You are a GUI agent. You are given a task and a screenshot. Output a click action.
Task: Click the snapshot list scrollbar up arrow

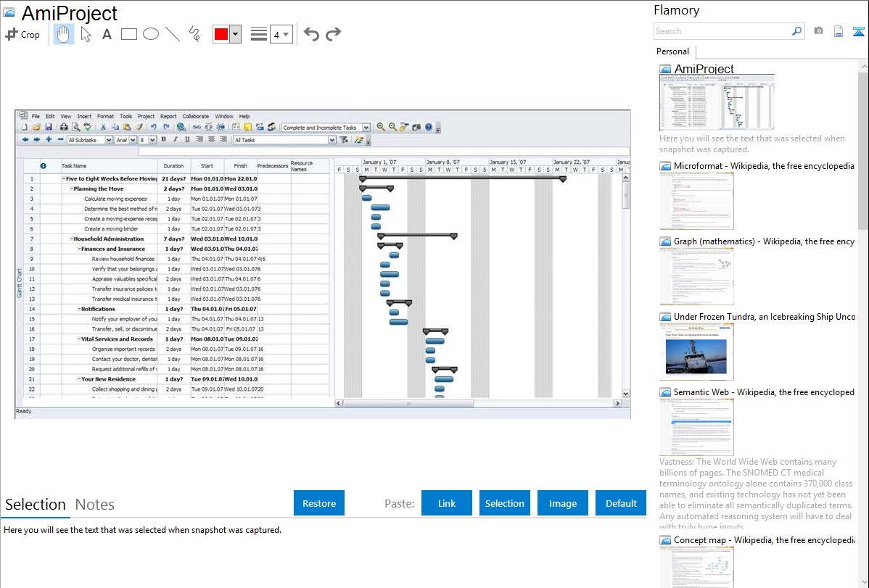[x=864, y=67]
